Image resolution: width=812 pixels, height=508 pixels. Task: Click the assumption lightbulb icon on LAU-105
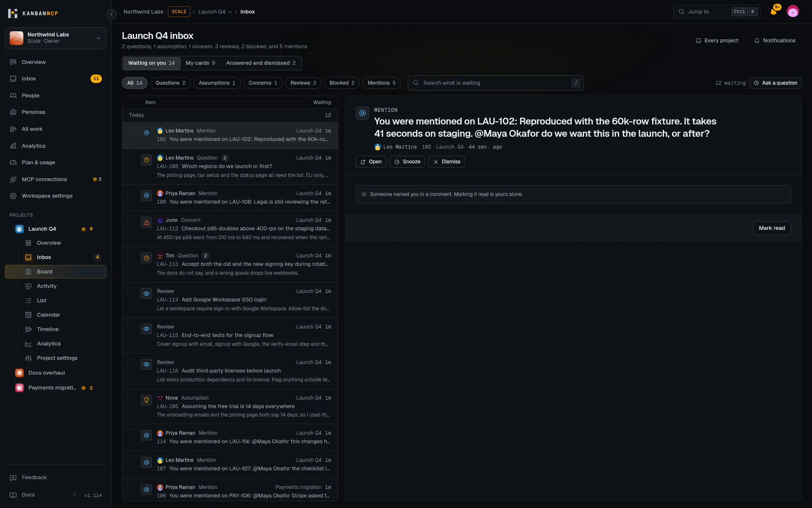click(146, 400)
